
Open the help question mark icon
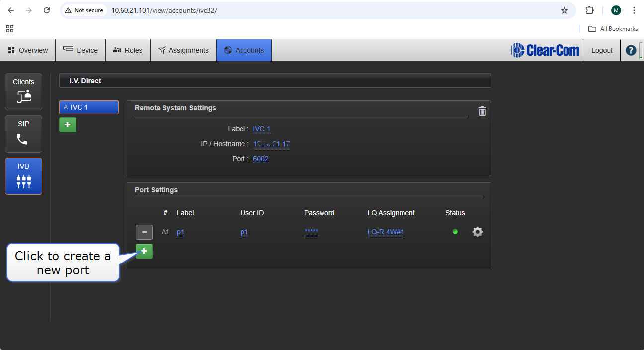[x=631, y=50]
